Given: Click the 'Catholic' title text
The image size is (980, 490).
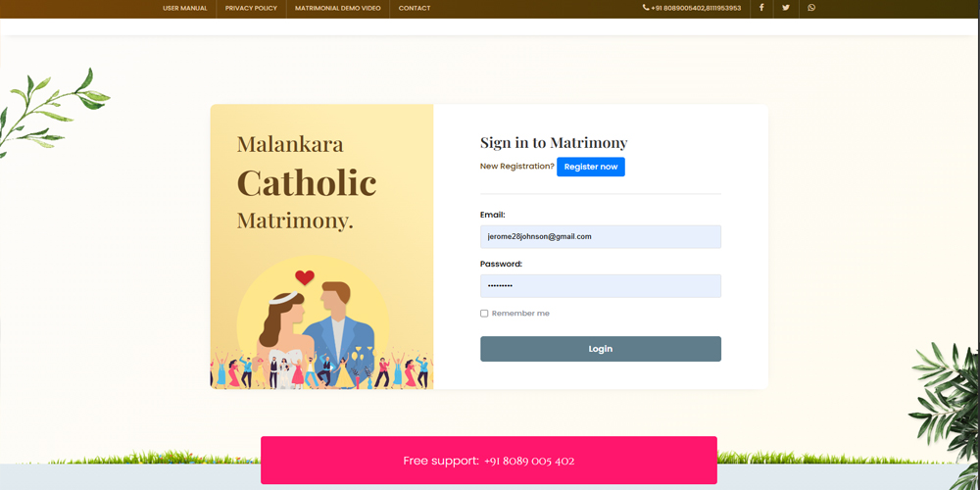Looking at the screenshot, I should click(307, 183).
